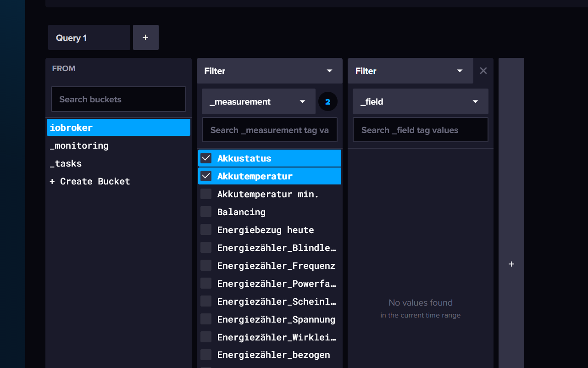Click the selected measurements count badge
This screenshot has width=588, height=368.
tap(327, 102)
